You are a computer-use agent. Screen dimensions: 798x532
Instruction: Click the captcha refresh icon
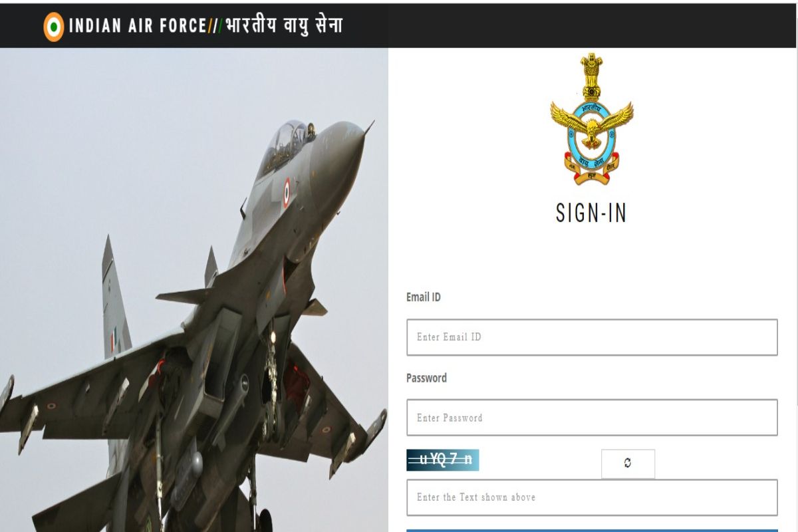tap(628, 464)
